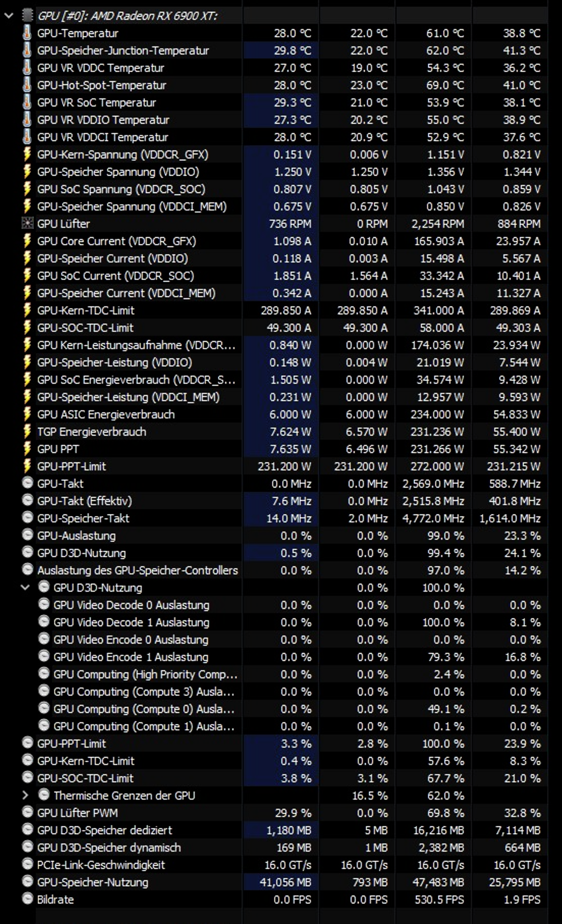562x924 pixels.
Task: Click fan icon of GPU Lüfter
Action: coord(27,224)
